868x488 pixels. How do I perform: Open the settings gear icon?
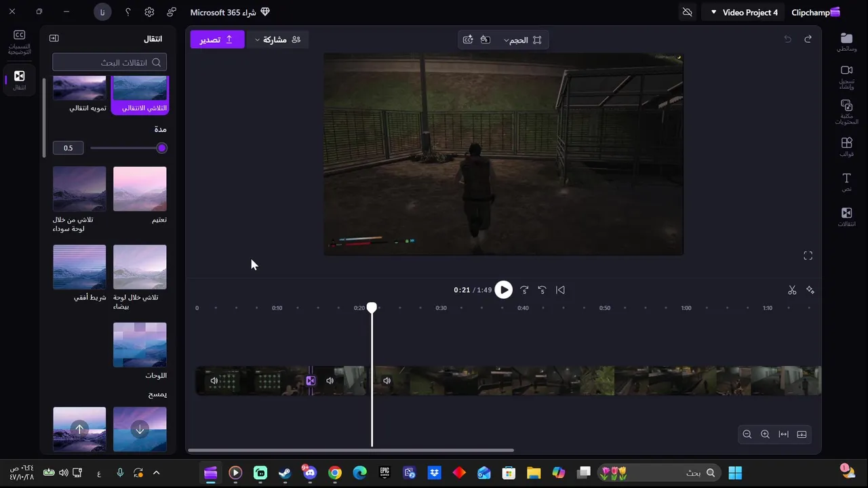149,12
